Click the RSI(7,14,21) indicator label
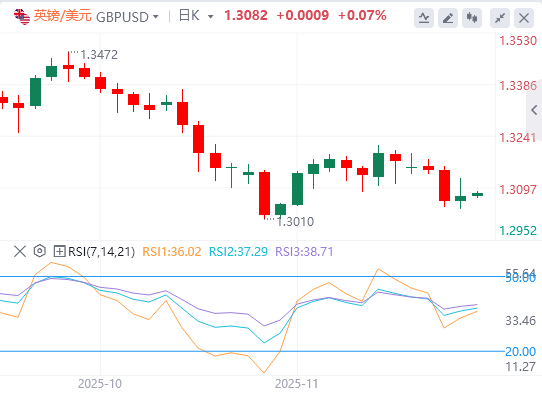Viewport: 542px width, 396px height. 101,252
